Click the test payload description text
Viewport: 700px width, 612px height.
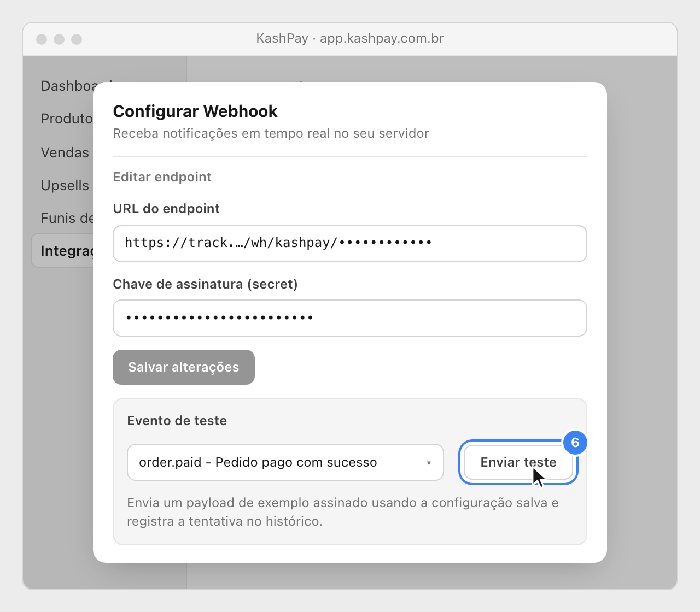coord(343,512)
